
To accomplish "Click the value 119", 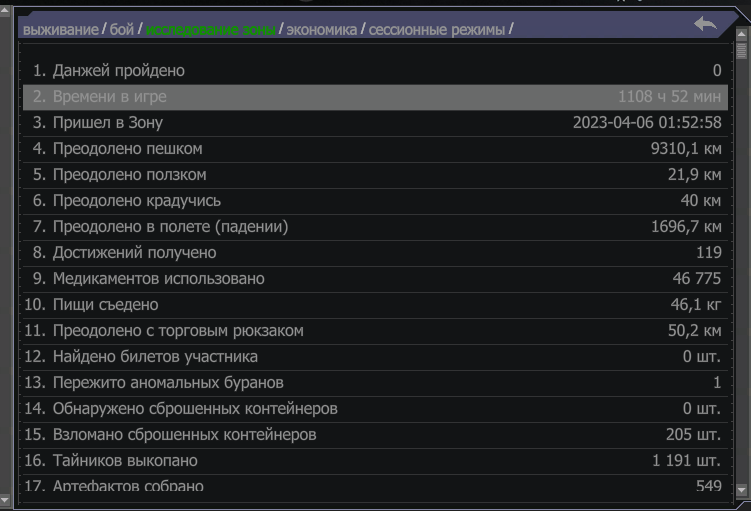I will [x=709, y=252].
